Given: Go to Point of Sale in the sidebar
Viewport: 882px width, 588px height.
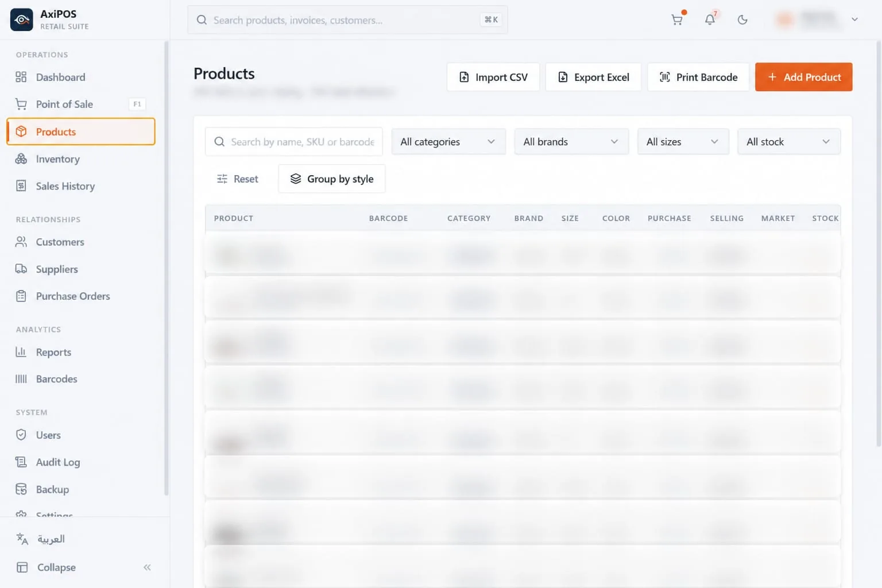Looking at the screenshot, I should coord(81,104).
